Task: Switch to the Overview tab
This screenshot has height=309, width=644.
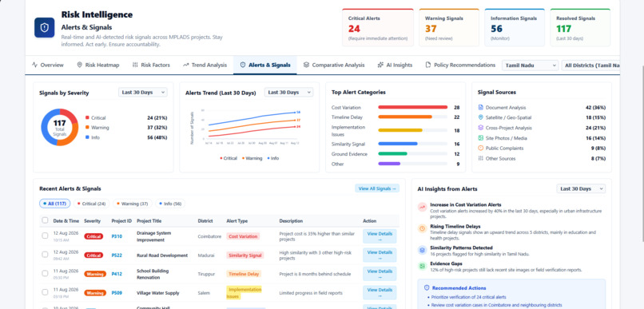Action: [x=48, y=65]
